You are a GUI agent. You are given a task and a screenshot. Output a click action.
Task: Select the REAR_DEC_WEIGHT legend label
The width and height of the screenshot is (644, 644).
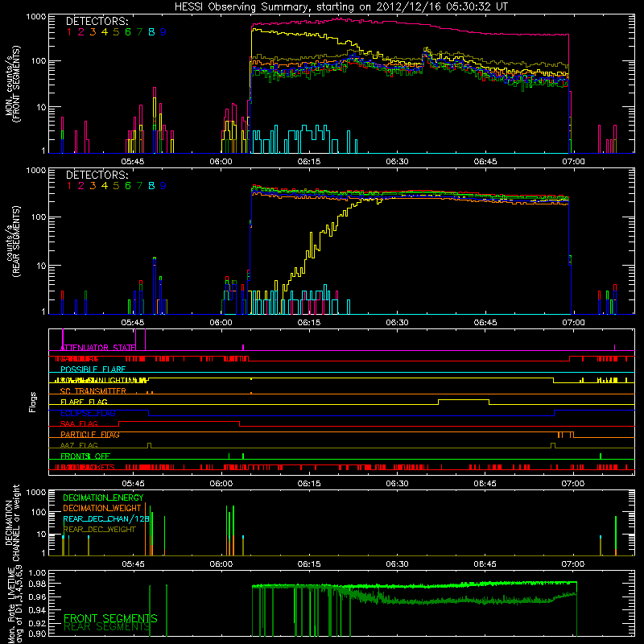tap(99, 530)
